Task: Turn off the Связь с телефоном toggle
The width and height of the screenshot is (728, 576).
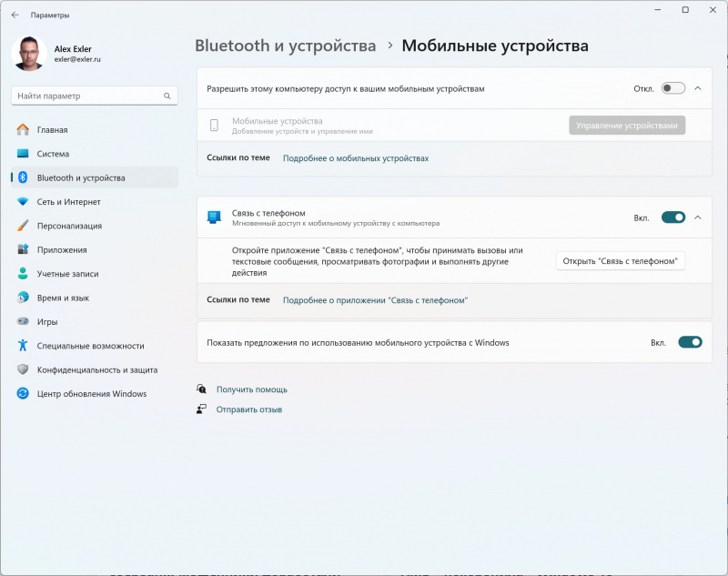Action: [672, 217]
